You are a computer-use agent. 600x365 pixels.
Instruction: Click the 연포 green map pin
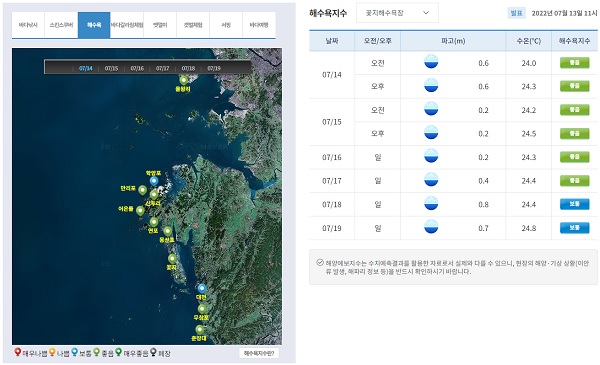(x=153, y=222)
